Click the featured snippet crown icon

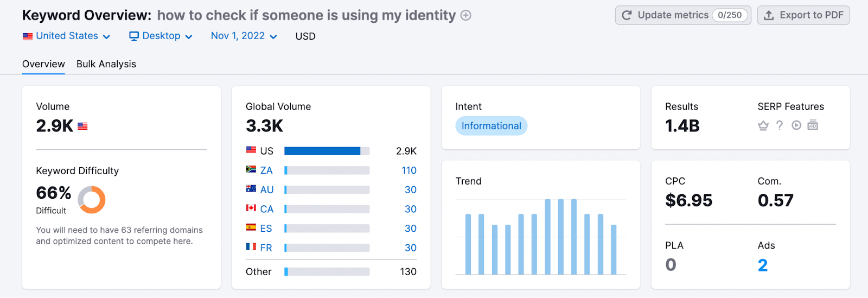pos(763,126)
